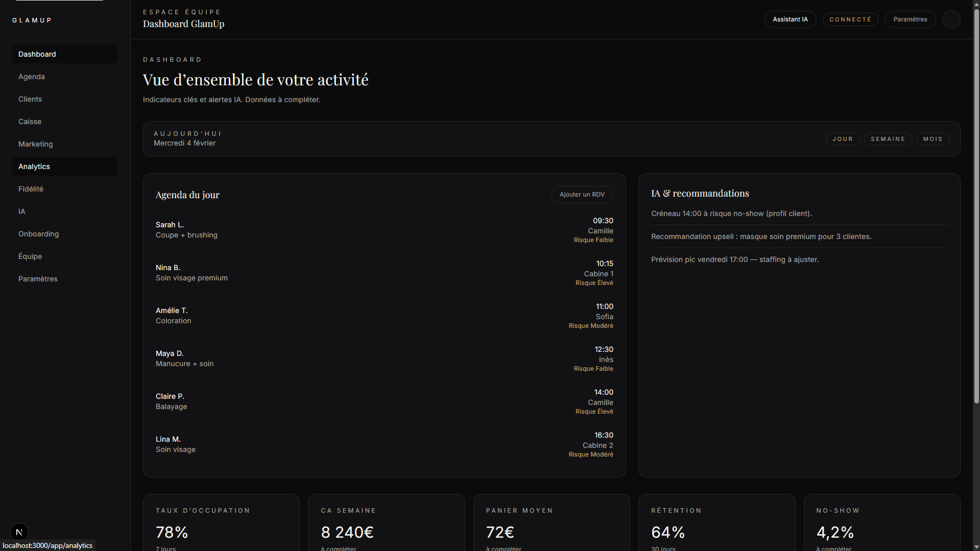Open Paramètres in the top header
The height and width of the screenshot is (551, 980).
pyautogui.click(x=910, y=19)
